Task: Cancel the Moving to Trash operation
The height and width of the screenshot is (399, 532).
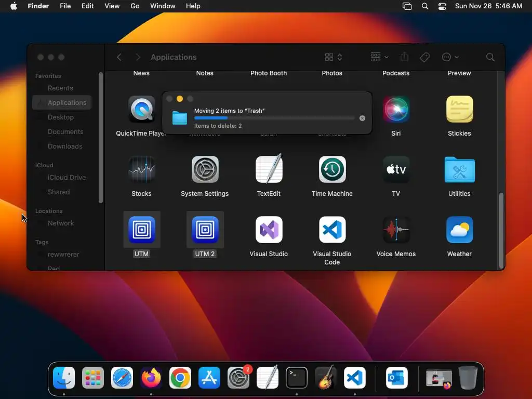Action: (362, 118)
